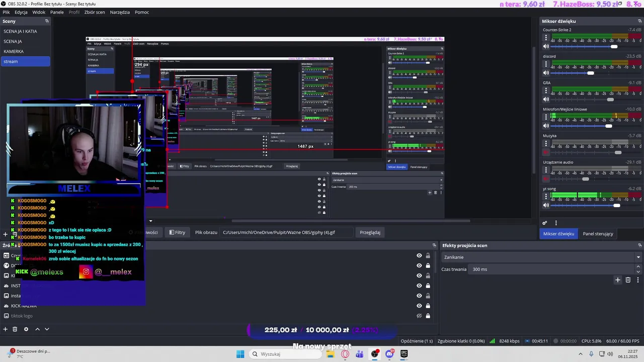This screenshot has width=644, height=362.
Task: Select the KAMERKA scene
Action: 25,51
